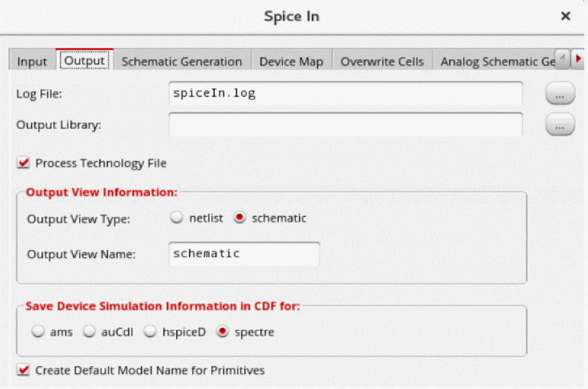The width and height of the screenshot is (588, 389).
Task: Open the Device Map tab
Action: click(291, 61)
